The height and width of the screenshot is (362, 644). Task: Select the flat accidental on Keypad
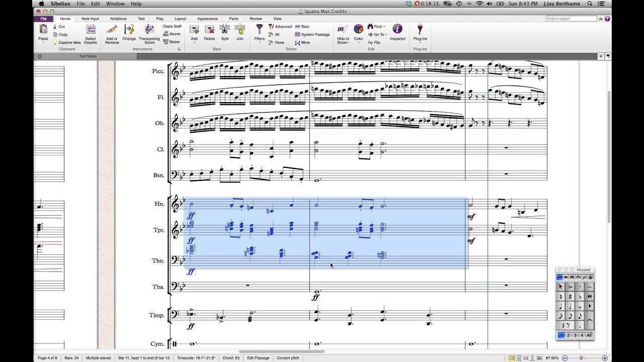(580, 297)
